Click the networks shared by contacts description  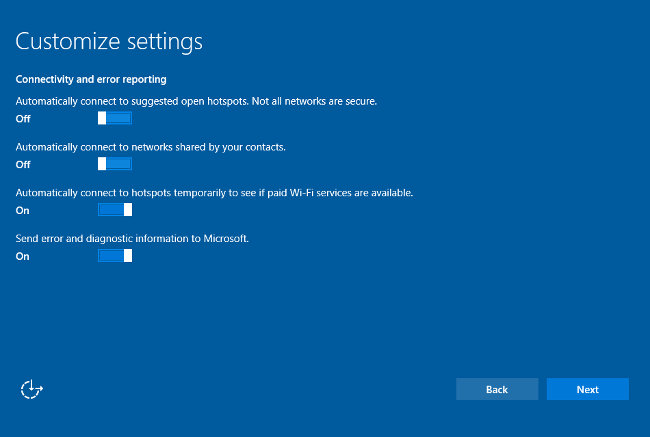click(x=151, y=147)
